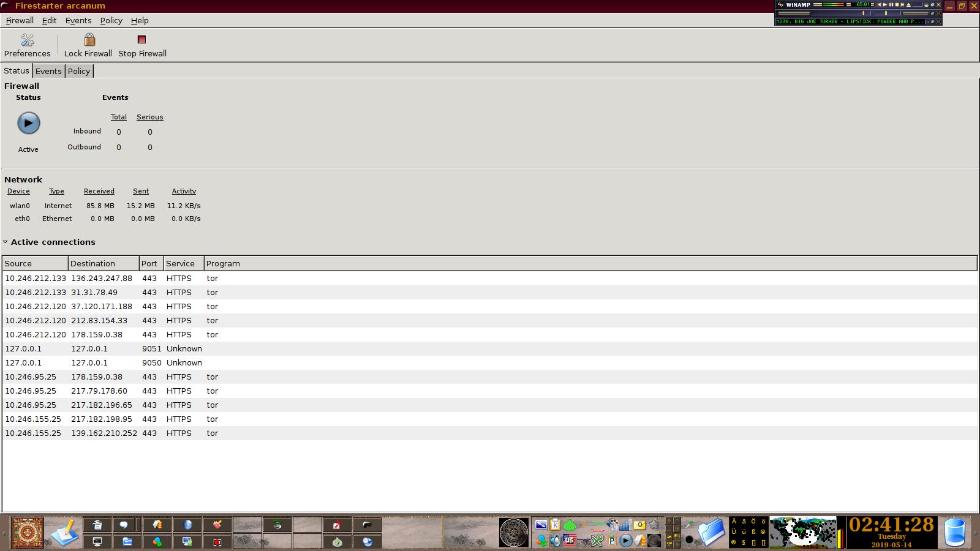Viewport: 980px width, 551px height.
Task: Open the notepad with pencil launcher
Action: coord(65,533)
